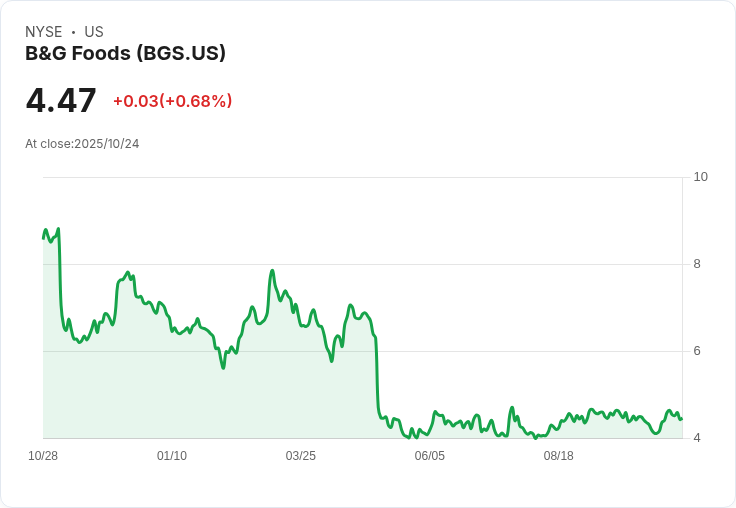The width and height of the screenshot is (736, 508).
Task: Click the 10 value on the price axis
Action: (700, 177)
